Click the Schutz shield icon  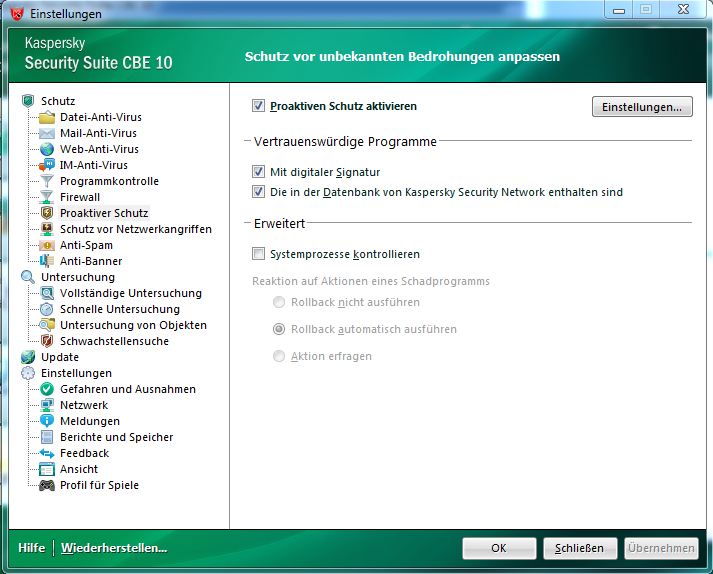[28, 101]
